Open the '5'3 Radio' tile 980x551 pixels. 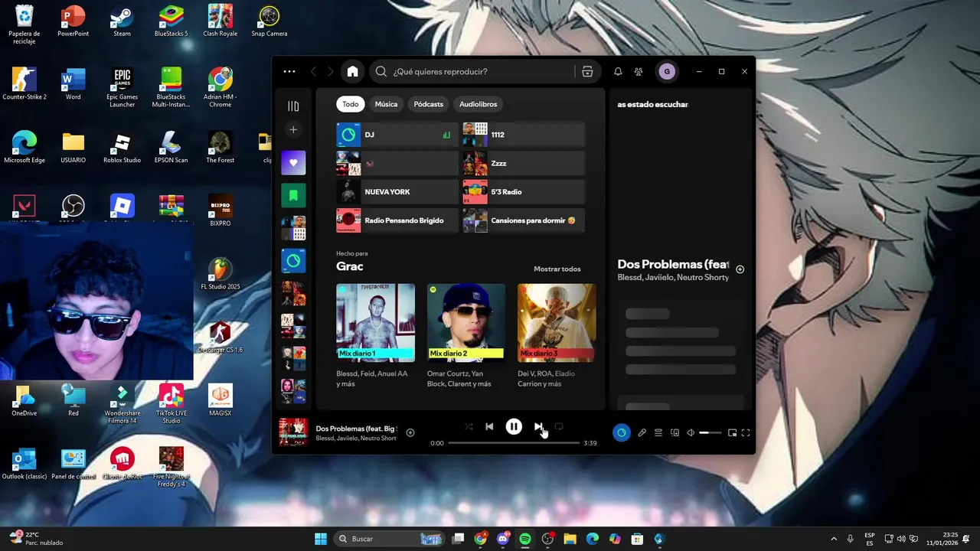pos(524,192)
